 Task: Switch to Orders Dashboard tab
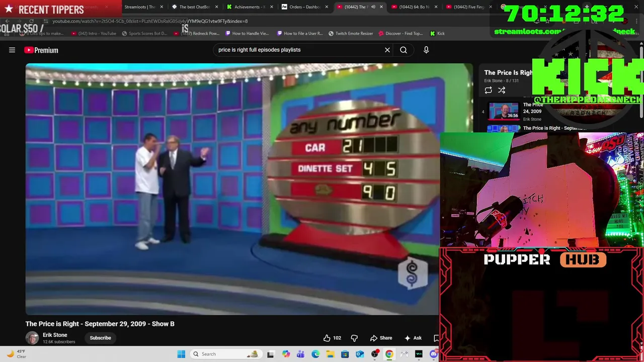point(303,7)
